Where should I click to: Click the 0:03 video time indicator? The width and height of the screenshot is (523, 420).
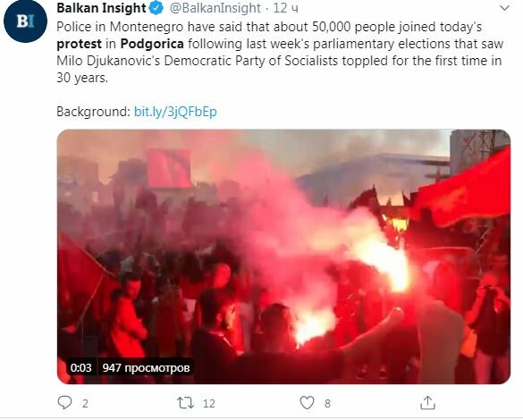[81, 367]
